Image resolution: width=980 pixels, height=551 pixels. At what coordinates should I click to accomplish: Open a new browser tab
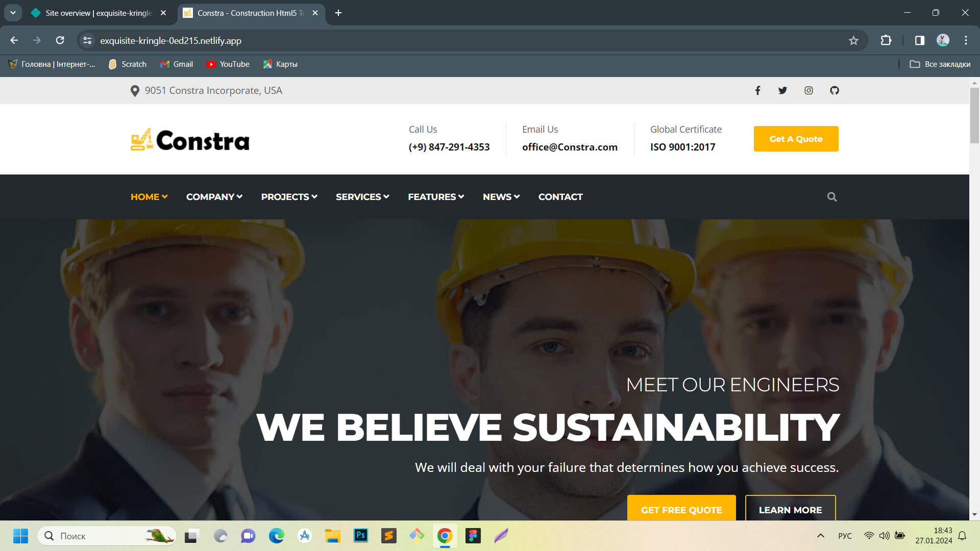coord(338,13)
